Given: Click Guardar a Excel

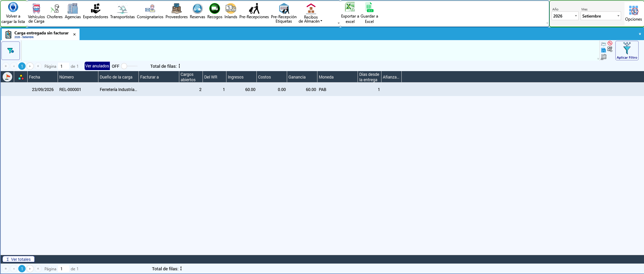Looking at the screenshot, I should pyautogui.click(x=369, y=13).
